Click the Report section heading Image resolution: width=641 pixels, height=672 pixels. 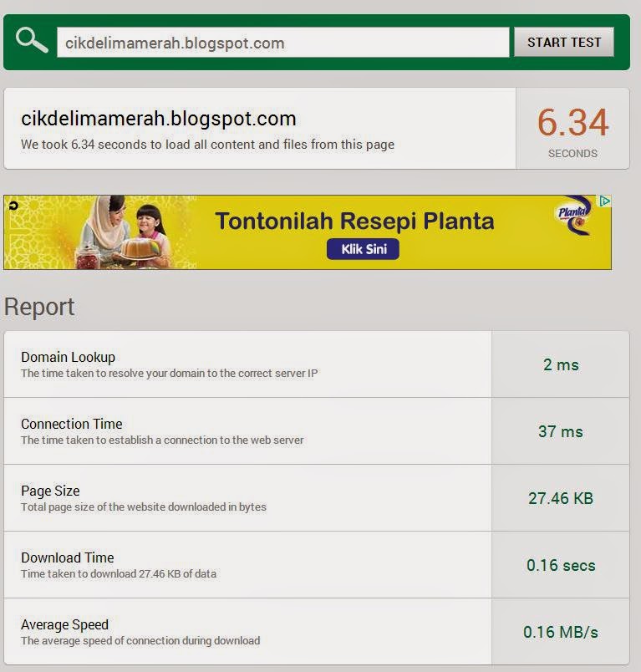point(39,307)
